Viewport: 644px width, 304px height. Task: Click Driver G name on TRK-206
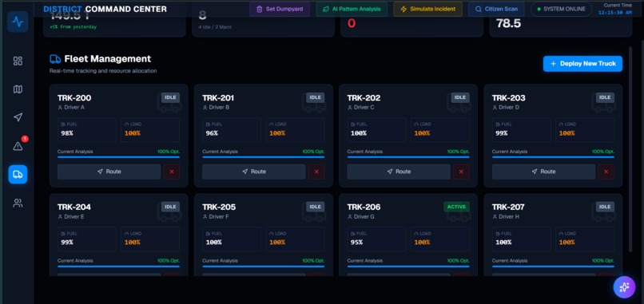click(364, 216)
